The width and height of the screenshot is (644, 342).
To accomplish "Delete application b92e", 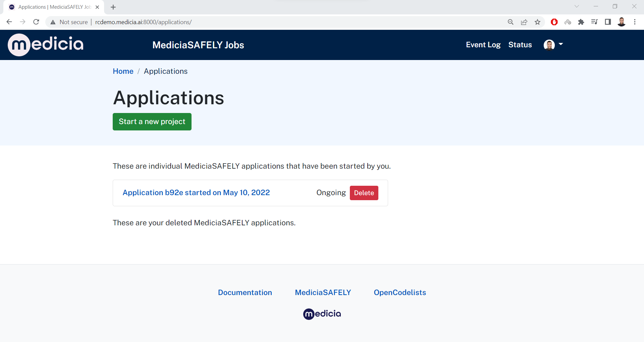I will [364, 193].
